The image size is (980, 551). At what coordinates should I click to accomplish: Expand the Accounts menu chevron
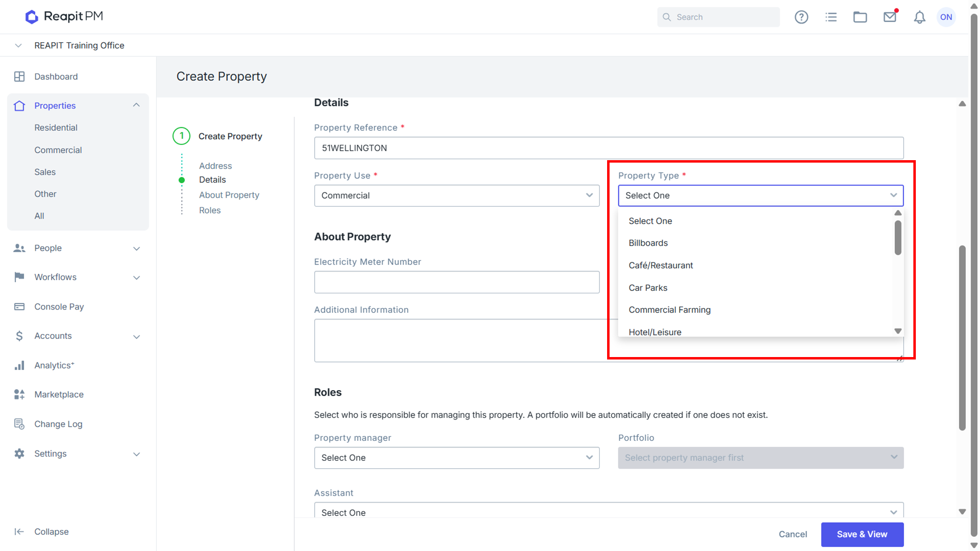click(137, 336)
